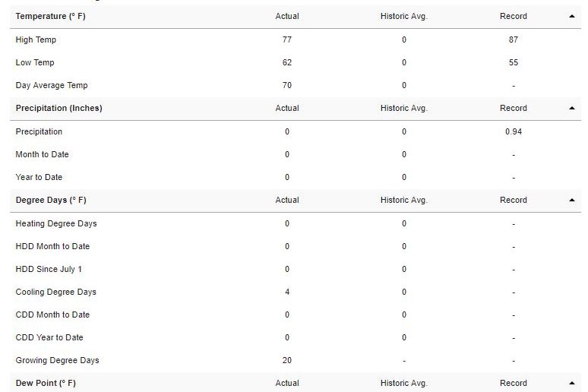Click the HDD Since July 1 label
Screen dimensions: 588x392
click(x=49, y=269)
